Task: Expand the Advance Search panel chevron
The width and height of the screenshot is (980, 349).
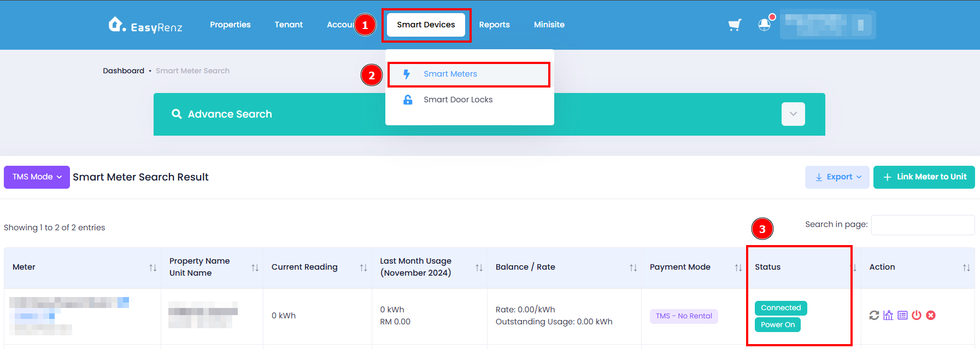Action: pyautogui.click(x=793, y=114)
